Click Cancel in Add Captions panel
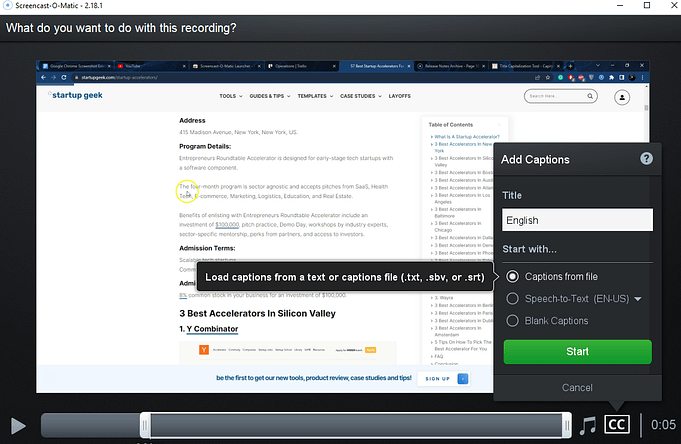The width and height of the screenshot is (681, 444). (x=577, y=388)
